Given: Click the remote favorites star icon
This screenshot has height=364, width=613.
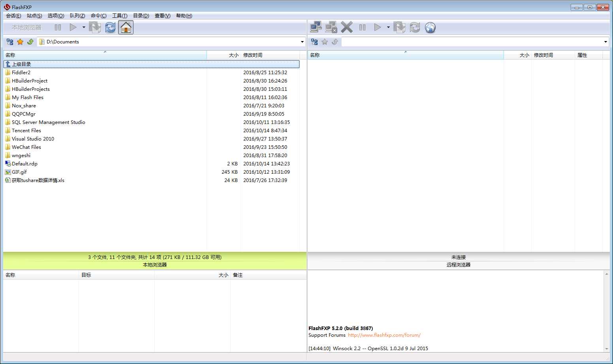Looking at the screenshot, I should pos(325,42).
